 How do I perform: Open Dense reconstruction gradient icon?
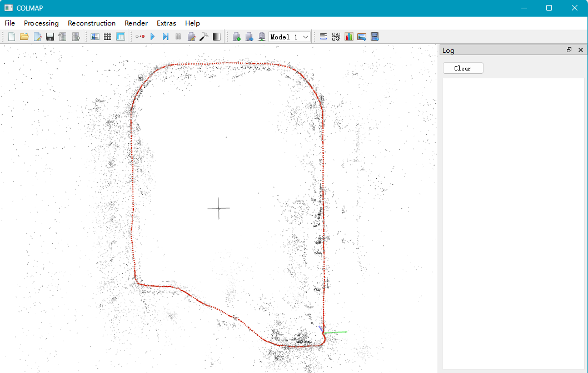click(216, 37)
